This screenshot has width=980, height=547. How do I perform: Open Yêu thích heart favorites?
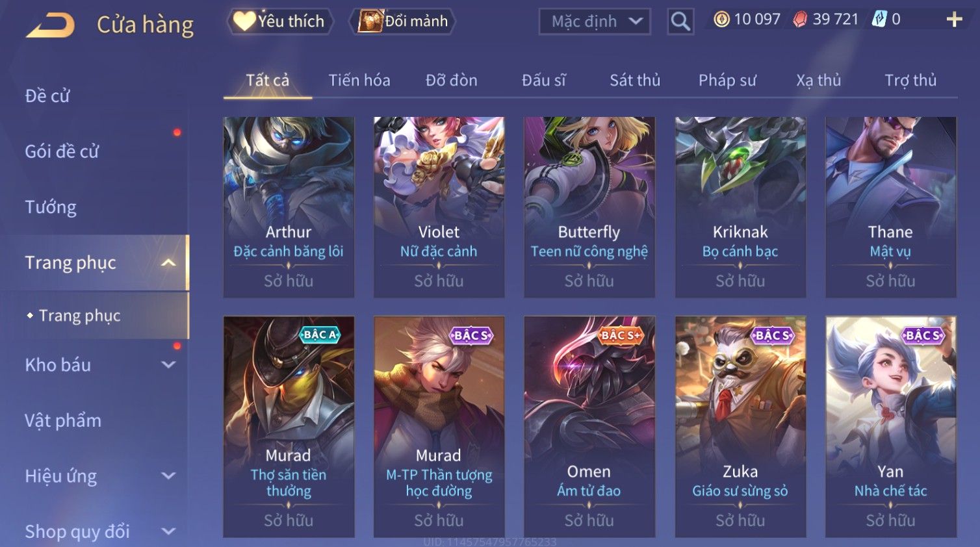(x=280, y=21)
